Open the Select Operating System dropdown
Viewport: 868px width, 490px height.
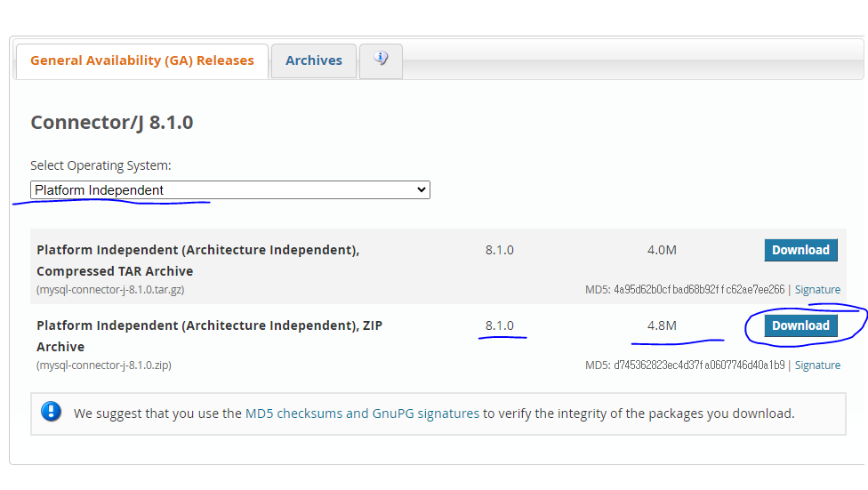230,190
